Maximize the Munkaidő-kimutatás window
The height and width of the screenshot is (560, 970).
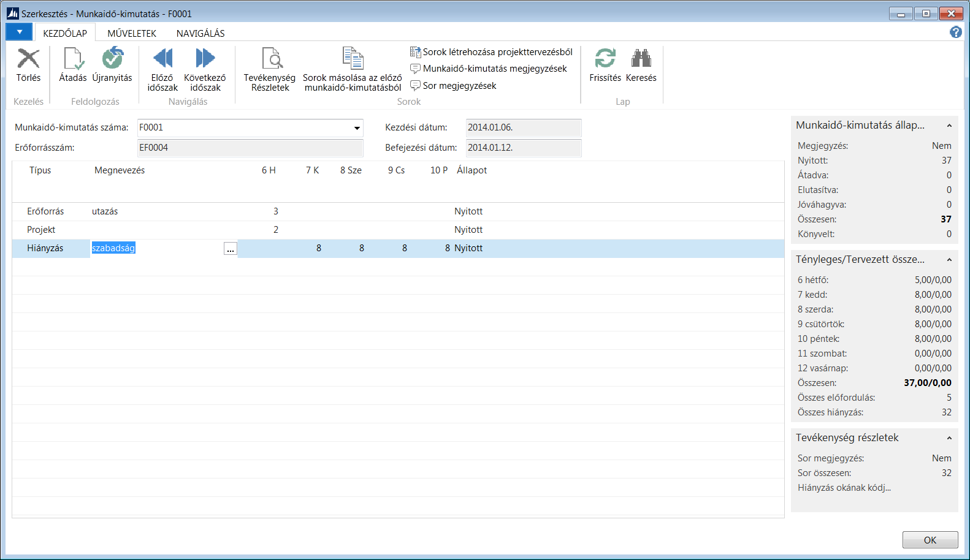point(926,13)
